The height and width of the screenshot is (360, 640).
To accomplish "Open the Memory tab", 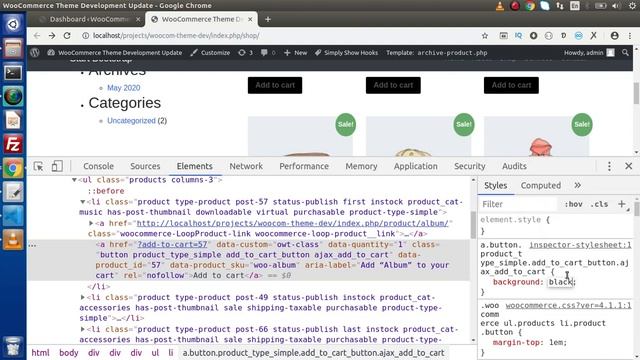I will tap(361, 166).
